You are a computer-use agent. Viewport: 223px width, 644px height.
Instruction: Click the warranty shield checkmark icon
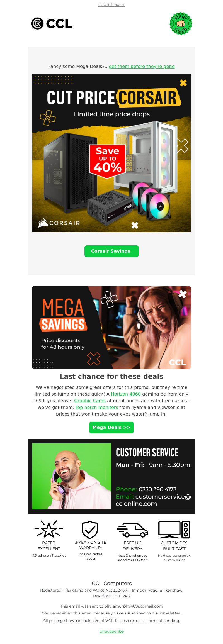(x=90, y=530)
